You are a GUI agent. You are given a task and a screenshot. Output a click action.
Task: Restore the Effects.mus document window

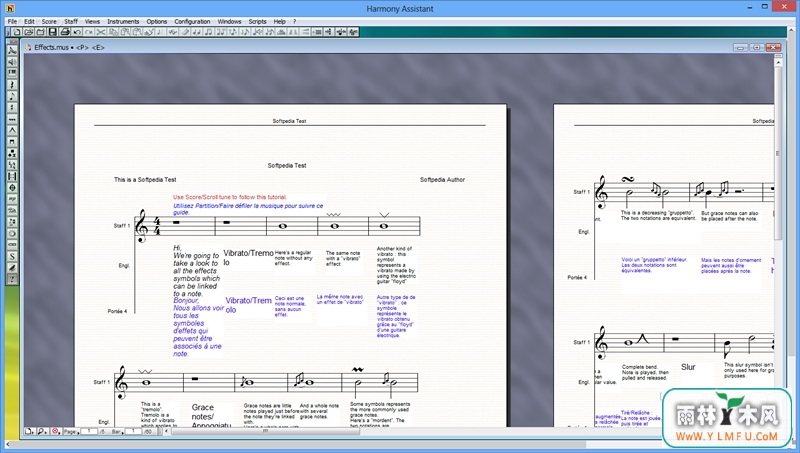tap(757, 47)
